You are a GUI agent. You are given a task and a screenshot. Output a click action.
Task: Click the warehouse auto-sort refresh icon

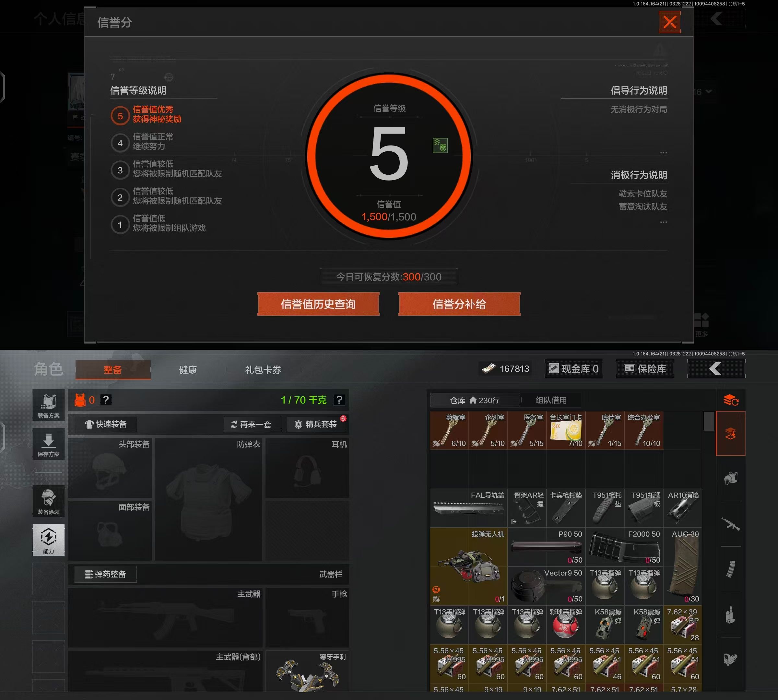(x=730, y=400)
